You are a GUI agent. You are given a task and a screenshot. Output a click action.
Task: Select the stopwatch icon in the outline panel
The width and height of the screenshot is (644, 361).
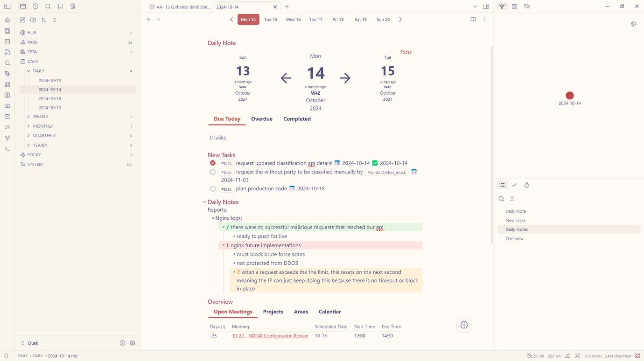[x=527, y=185]
